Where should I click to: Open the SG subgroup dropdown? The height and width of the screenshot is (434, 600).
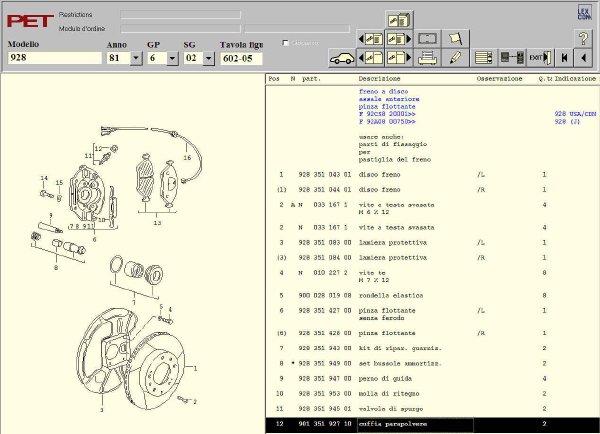coord(209,59)
